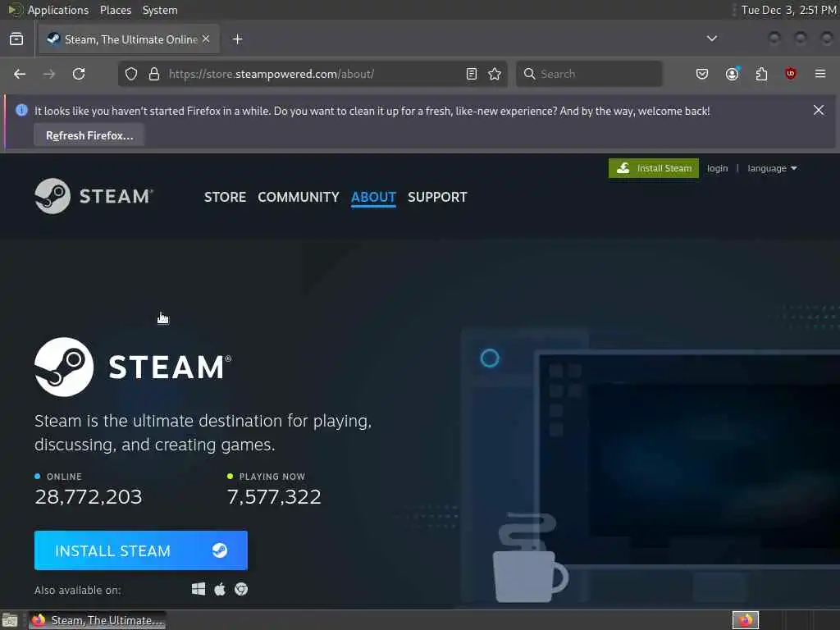Toggle reader view icon in address bar

click(472, 74)
